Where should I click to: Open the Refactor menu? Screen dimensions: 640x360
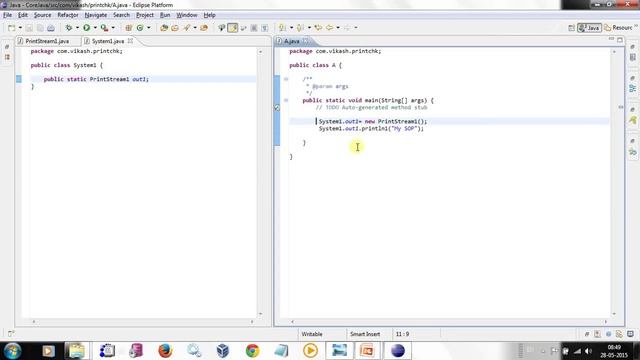68,15
